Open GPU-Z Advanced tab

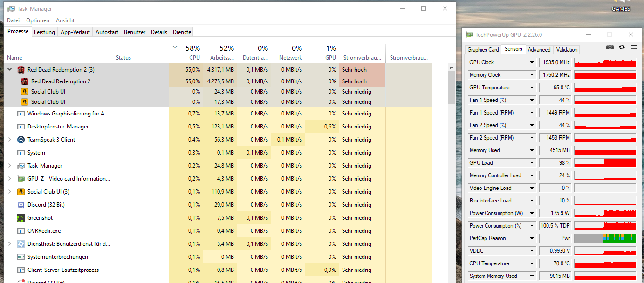click(x=539, y=50)
